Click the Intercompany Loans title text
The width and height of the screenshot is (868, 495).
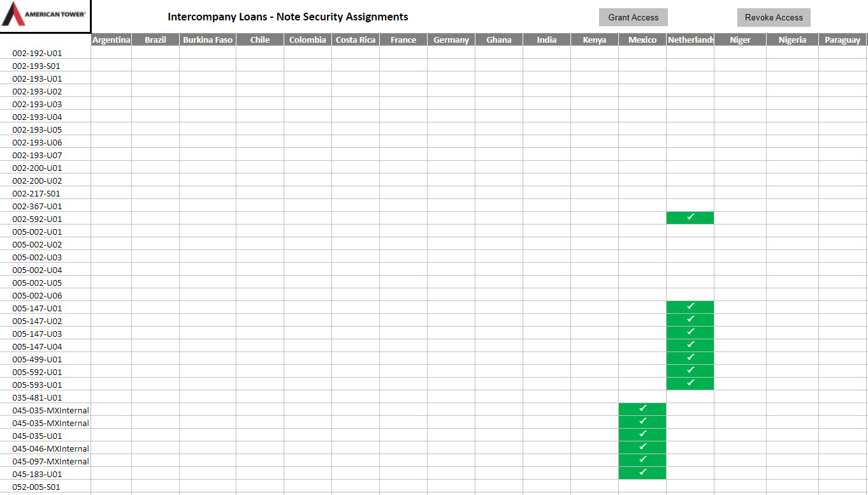[x=288, y=17]
